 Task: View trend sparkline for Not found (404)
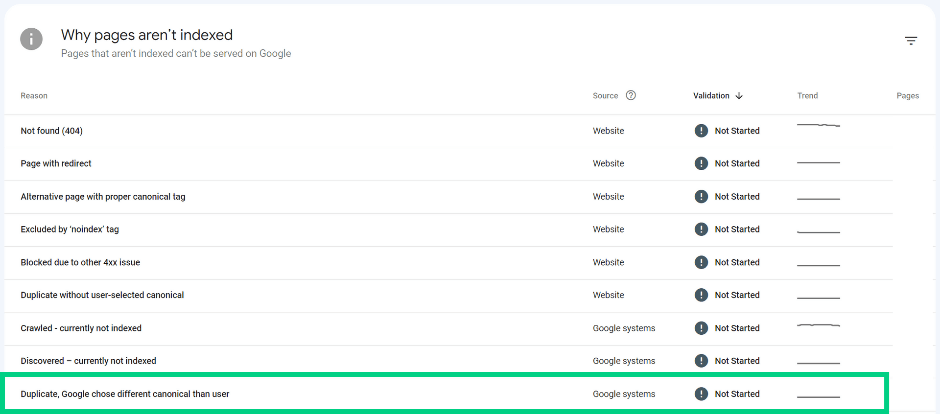point(818,125)
